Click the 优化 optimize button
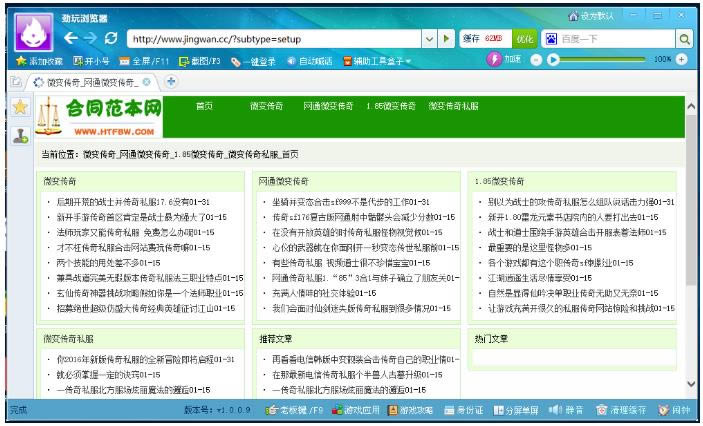The height and width of the screenshot is (426, 703). click(x=524, y=39)
